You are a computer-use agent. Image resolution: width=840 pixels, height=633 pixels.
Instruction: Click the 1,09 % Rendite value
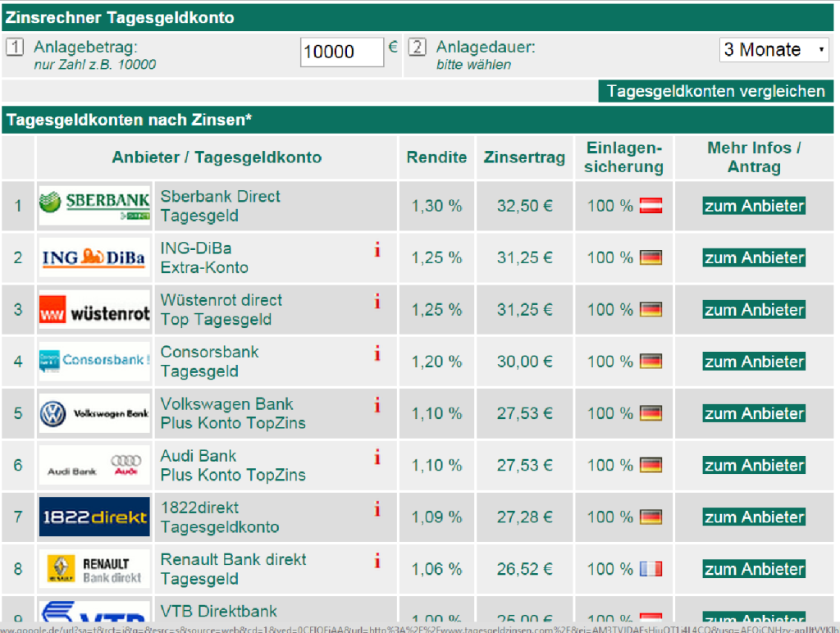(436, 517)
